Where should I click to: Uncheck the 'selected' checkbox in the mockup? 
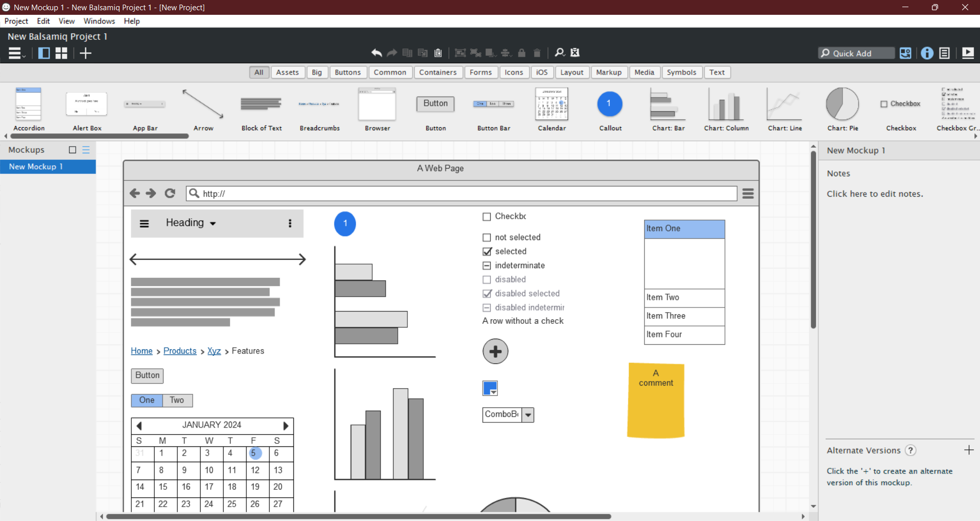coord(486,251)
